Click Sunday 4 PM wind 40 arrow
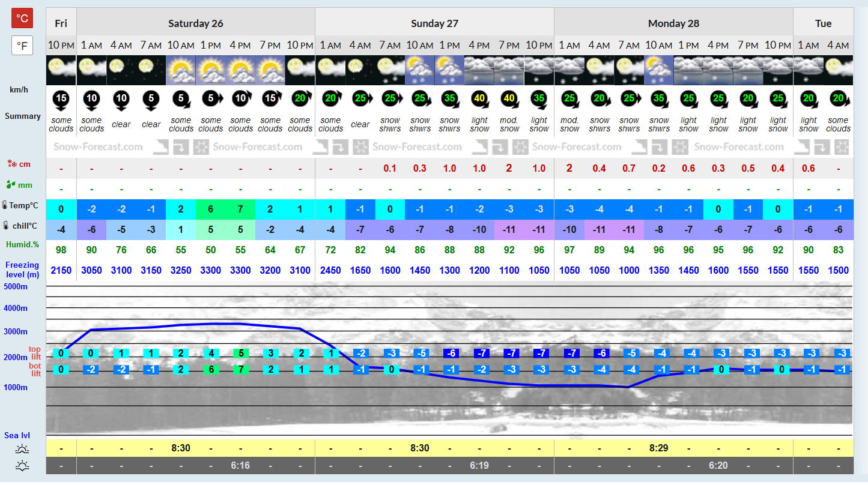The image size is (868, 485). (x=480, y=100)
